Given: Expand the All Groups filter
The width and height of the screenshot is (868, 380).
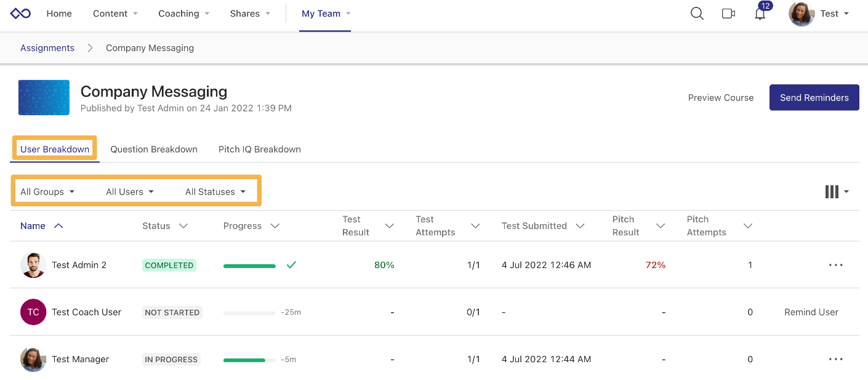Looking at the screenshot, I should point(47,192).
